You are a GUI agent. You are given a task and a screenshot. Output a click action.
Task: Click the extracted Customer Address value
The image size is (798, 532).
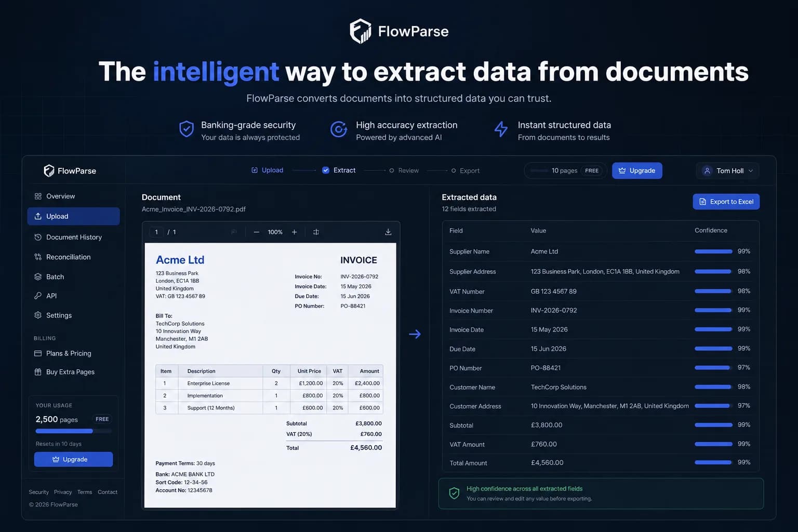click(610, 406)
